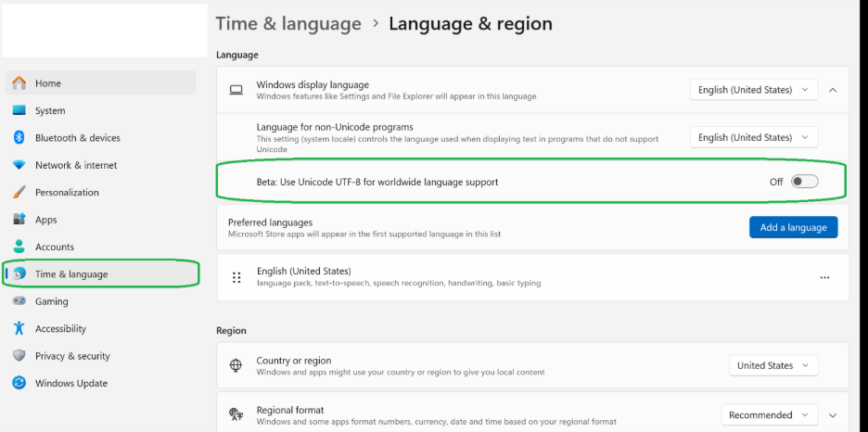Click the System monitor icon
Viewport: 868px width, 432px height.
point(19,110)
